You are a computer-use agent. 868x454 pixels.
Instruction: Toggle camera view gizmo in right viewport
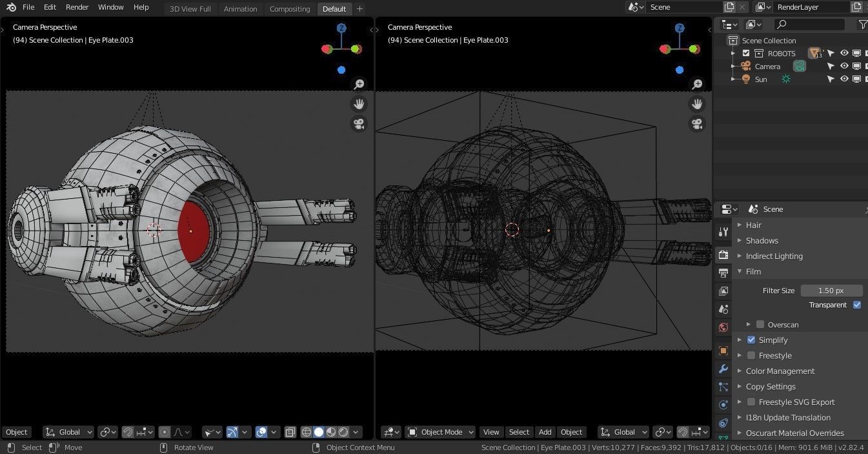point(697,123)
